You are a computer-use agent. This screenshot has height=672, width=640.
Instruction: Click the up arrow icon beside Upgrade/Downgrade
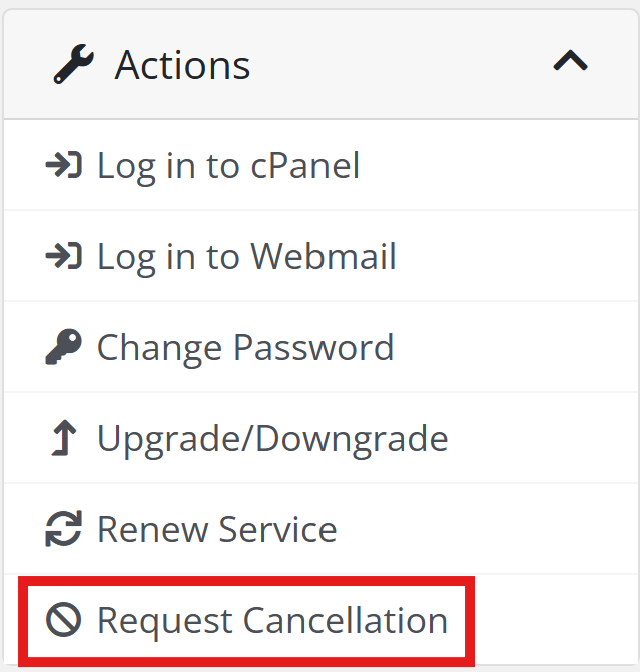[x=64, y=438]
